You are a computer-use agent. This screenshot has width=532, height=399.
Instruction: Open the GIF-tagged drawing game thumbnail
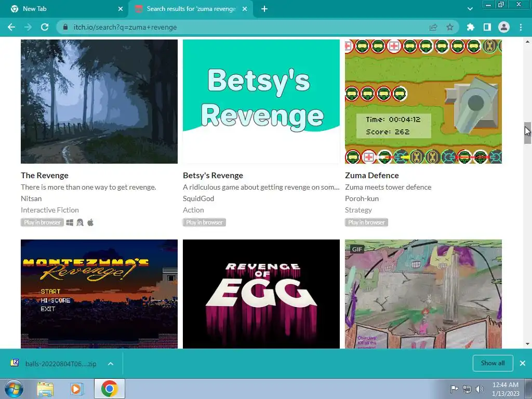tap(423, 294)
